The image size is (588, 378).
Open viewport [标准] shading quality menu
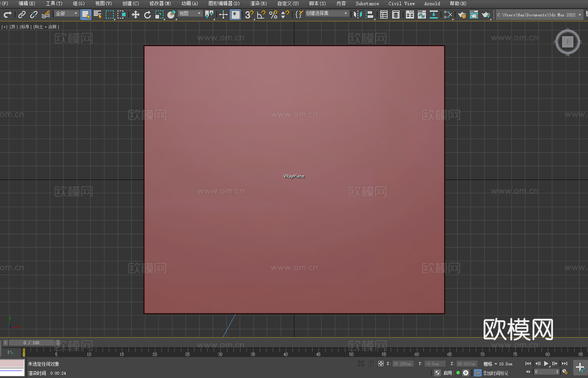tap(26, 27)
